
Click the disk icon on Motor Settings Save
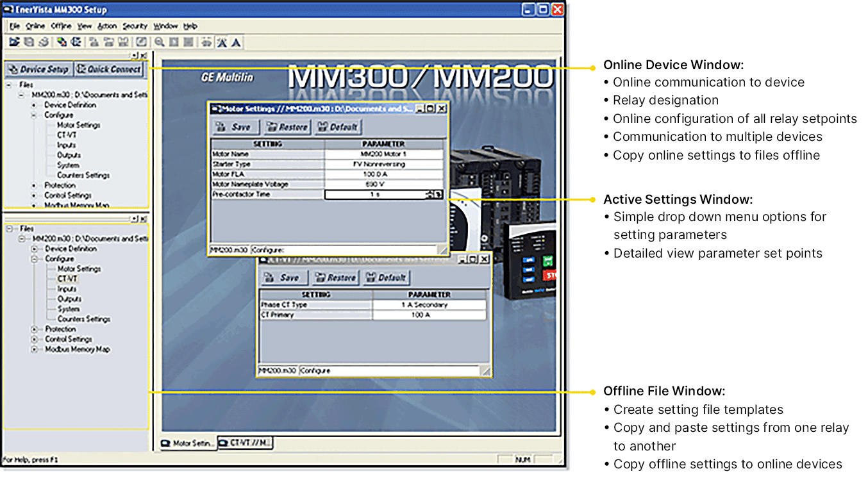pos(221,127)
